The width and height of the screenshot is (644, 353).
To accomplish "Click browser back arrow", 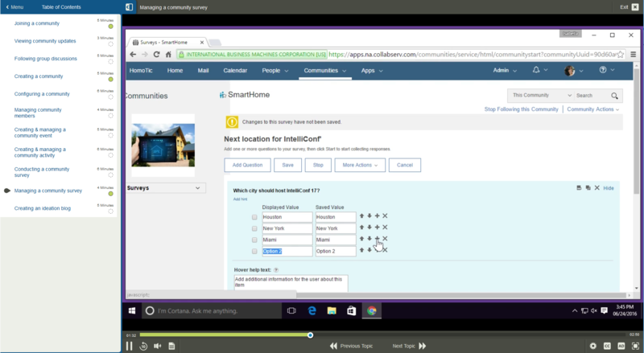I will (133, 54).
